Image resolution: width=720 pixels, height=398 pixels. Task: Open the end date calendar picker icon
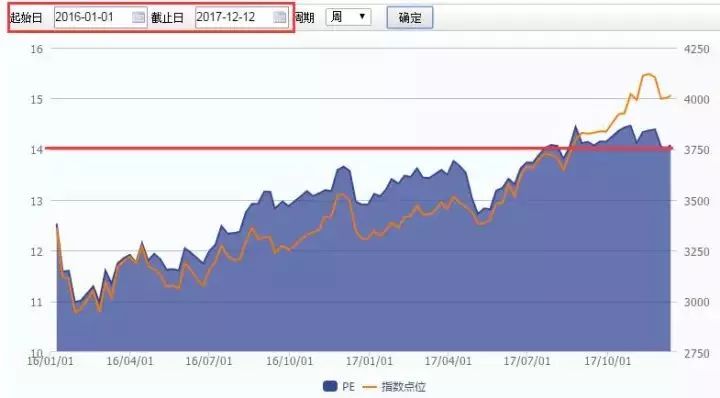pos(280,17)
